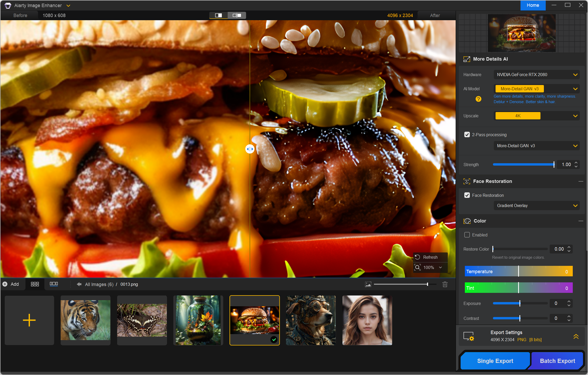Image resolution: width=588 pixels, height=375 pixels.
Task: Switch to side-by-side compare view icon
Action: pos(237,15)
